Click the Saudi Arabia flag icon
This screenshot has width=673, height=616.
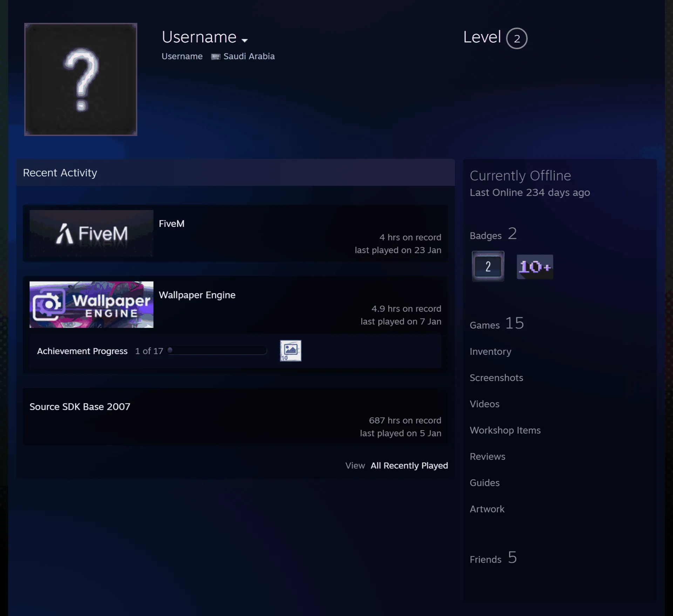click(x=216, y=57)
